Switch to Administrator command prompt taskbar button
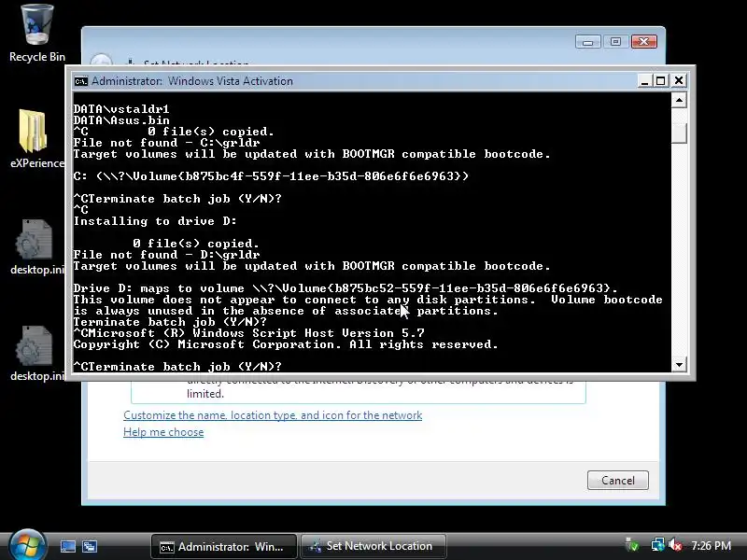 224,547
